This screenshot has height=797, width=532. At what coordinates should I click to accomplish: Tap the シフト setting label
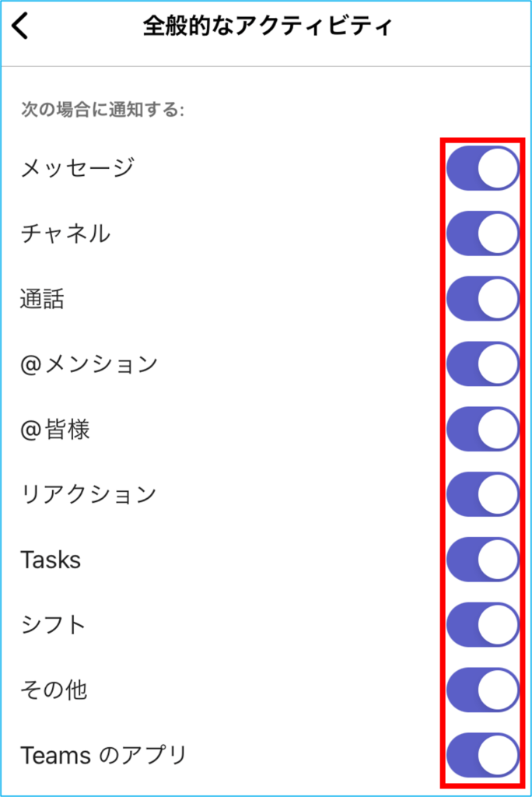[53, 625]
